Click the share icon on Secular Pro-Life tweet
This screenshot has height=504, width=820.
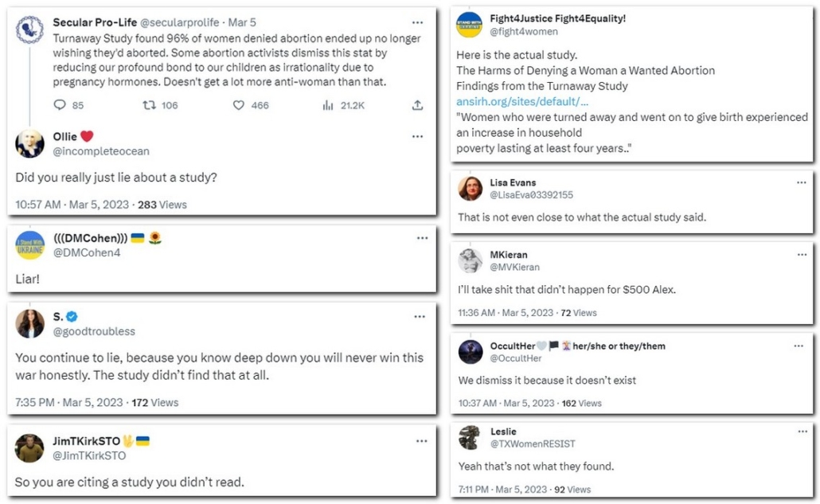tap(417, 105)
